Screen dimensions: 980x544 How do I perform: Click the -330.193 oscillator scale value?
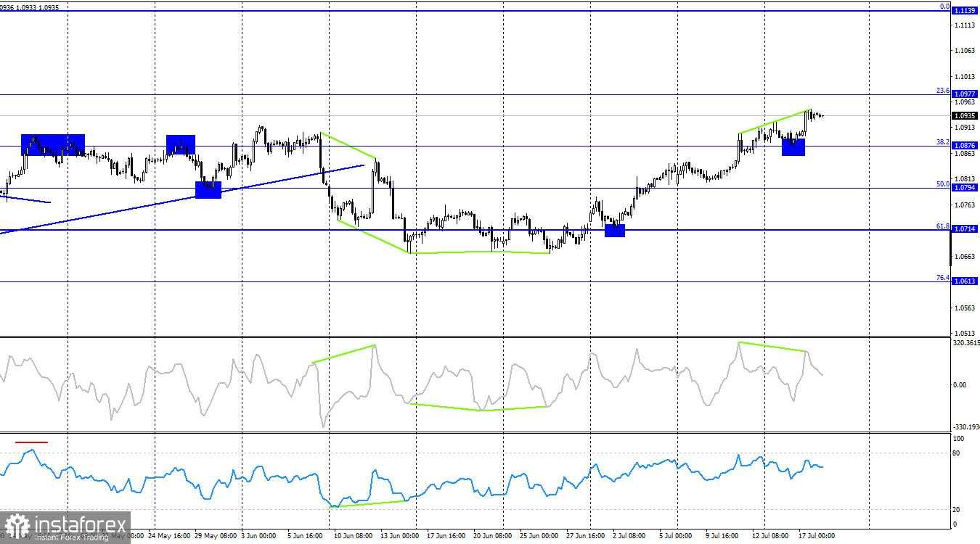(x=965, y=428)
